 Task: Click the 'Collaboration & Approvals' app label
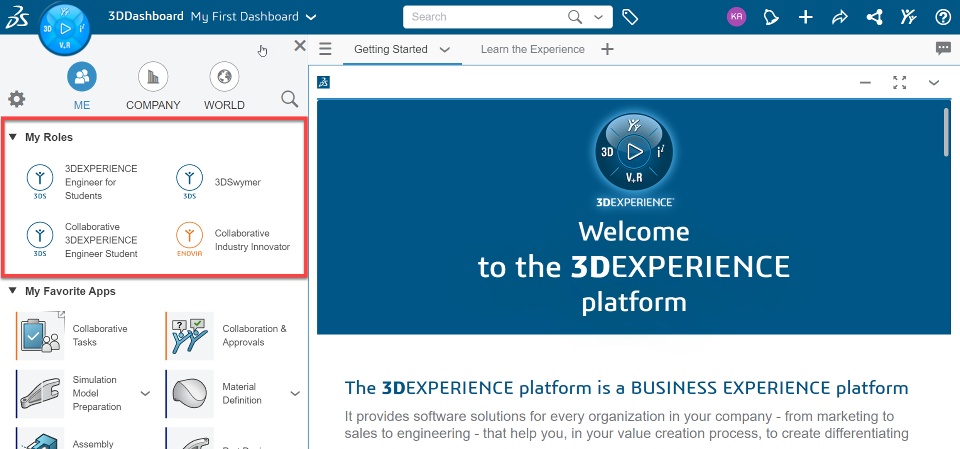pyautogui.click(x=254, y=335)
